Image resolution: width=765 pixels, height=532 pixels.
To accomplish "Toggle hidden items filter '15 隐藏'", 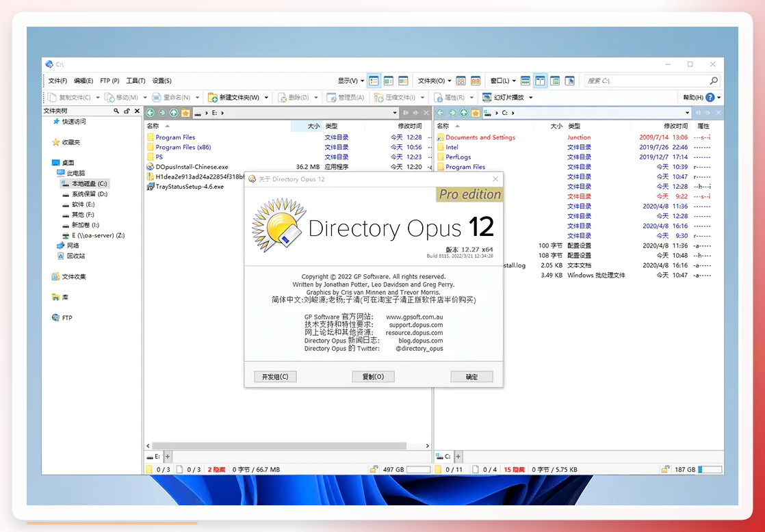I will (515, 470).
